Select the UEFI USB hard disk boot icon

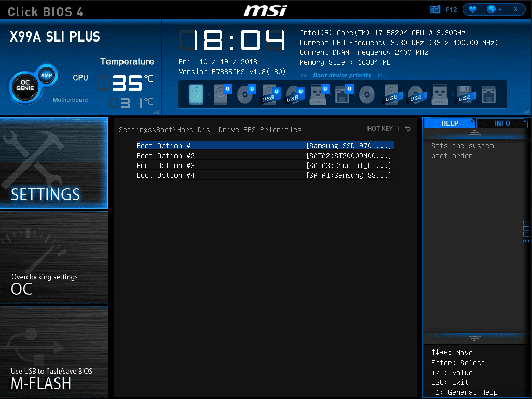pyautogui.click(x=270, y=94)
